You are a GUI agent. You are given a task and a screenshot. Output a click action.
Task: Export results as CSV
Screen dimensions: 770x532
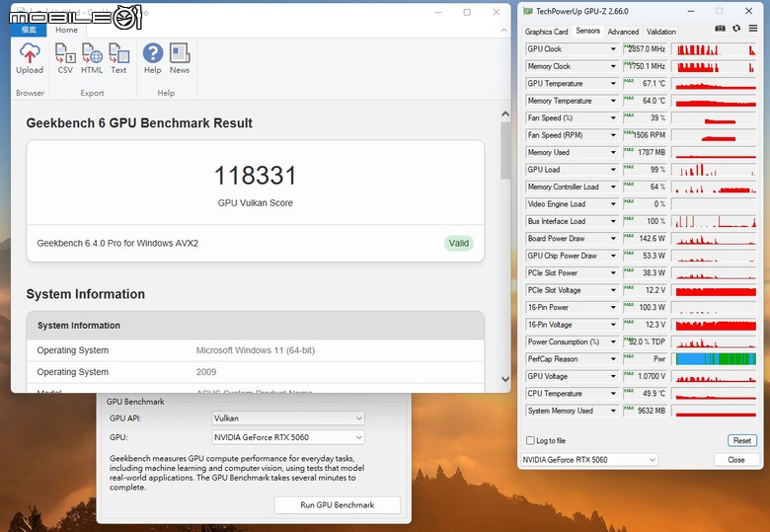click(x=65, y=58)
